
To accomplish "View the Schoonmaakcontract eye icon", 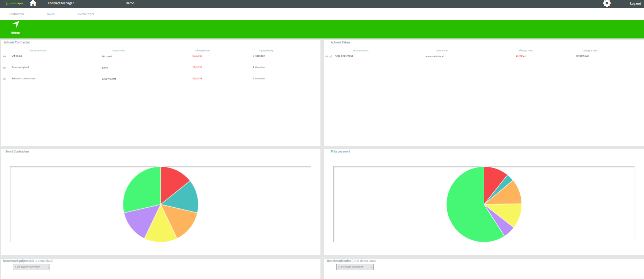I will (x=5, y=79).
